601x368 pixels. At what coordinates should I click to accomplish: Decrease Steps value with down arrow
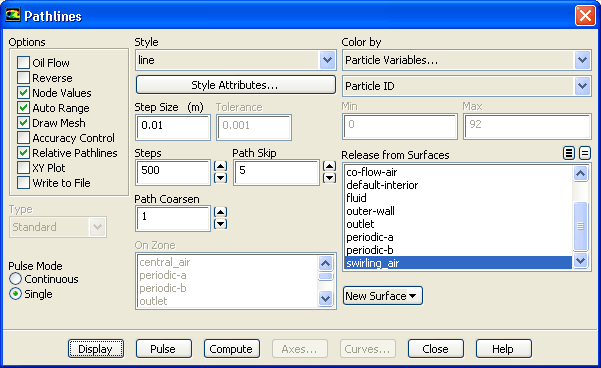(x=220, y=178)
